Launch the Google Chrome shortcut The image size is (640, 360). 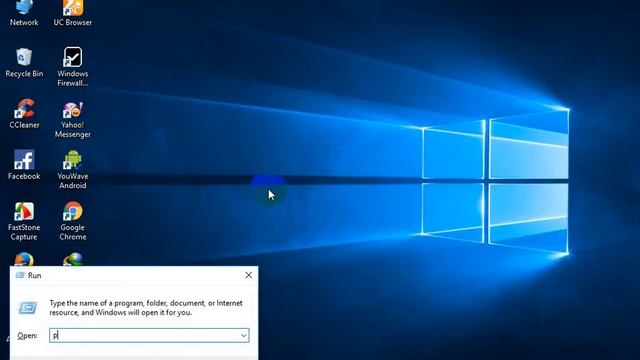73,221
